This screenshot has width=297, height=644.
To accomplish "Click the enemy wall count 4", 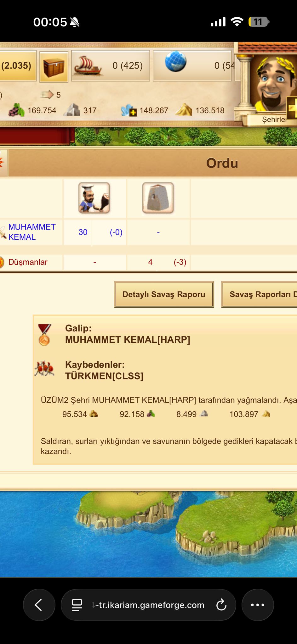I will click(150, 262).
